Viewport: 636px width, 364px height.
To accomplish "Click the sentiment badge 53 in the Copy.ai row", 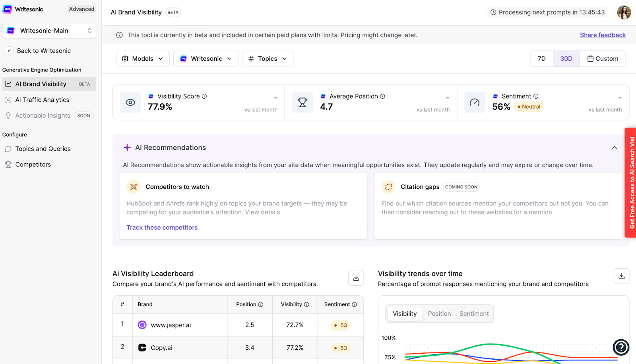I will click(341, 348).
